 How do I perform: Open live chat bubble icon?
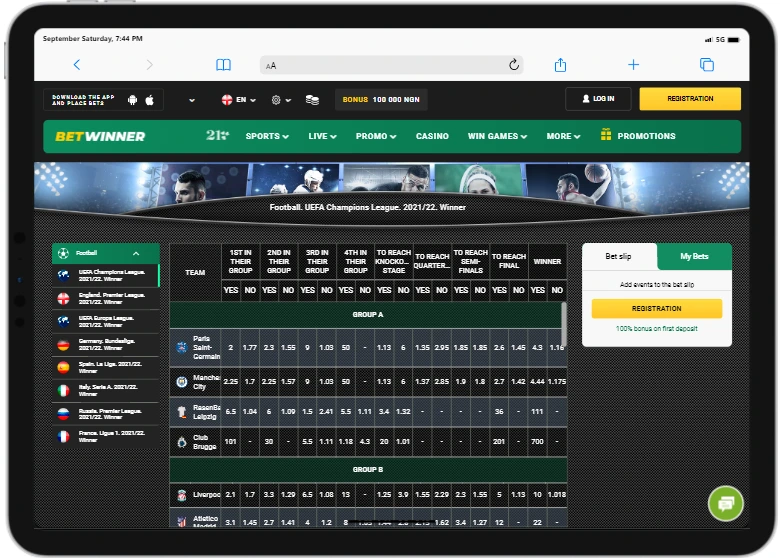725,503
